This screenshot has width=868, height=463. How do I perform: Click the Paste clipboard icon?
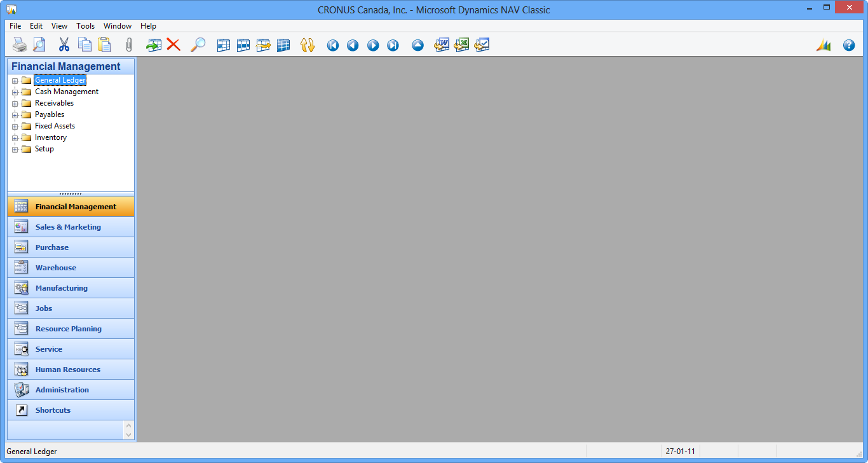(104, 45)
